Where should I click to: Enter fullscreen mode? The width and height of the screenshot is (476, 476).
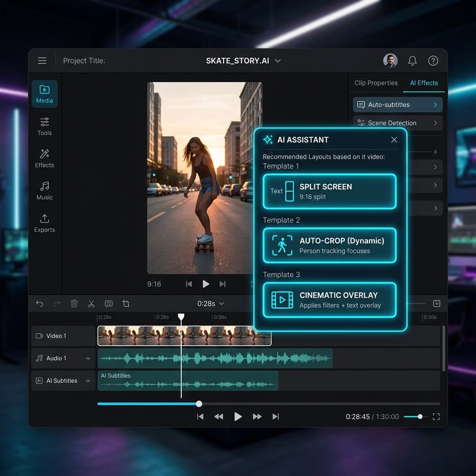[436, 416]
